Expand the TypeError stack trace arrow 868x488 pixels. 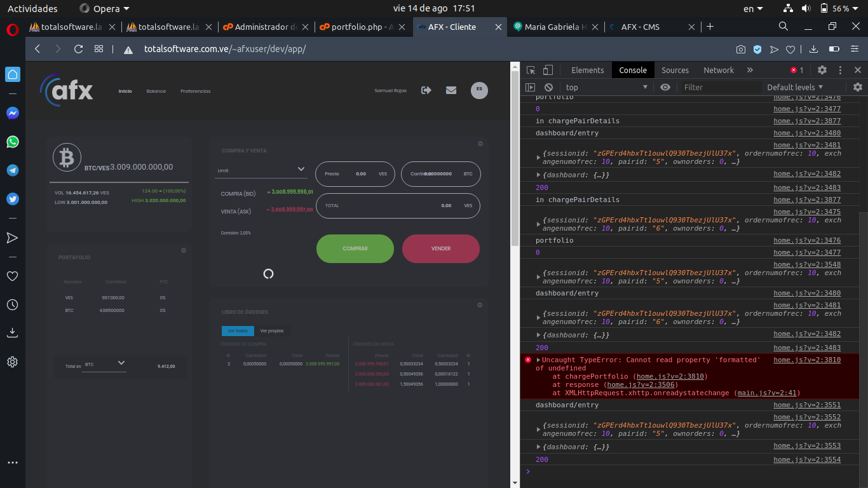coord(538,360)
